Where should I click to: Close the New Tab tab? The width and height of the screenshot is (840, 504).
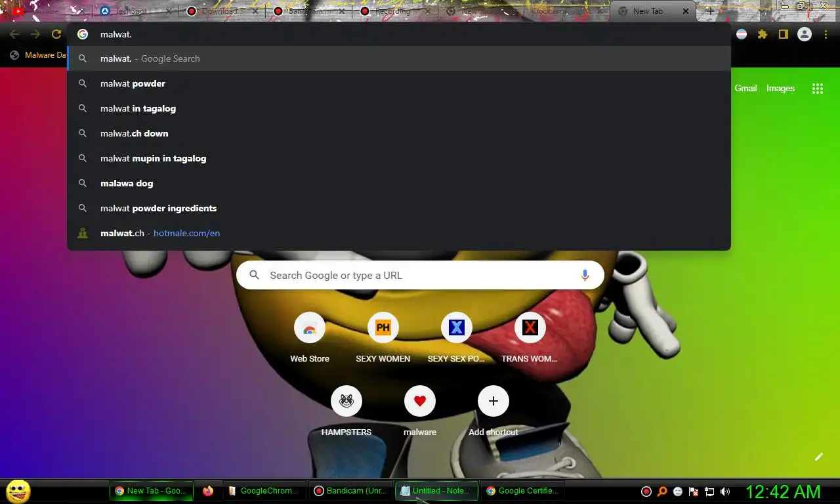tap(686, 11)
